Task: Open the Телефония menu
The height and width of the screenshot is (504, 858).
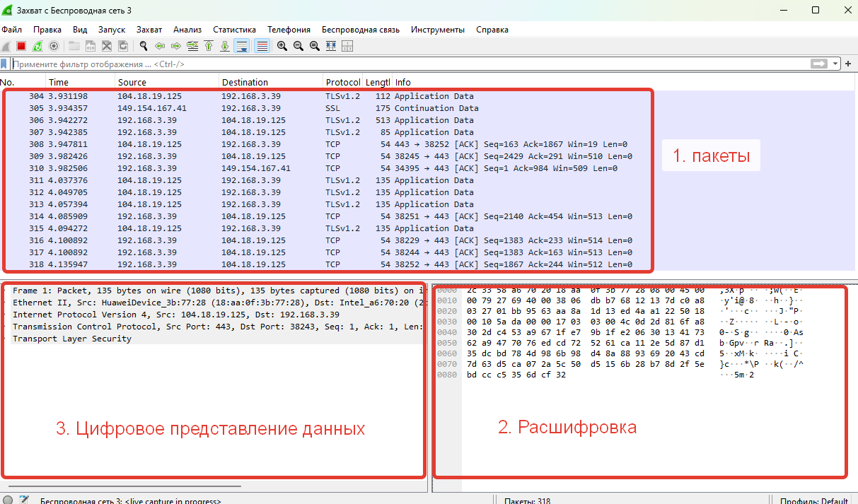Action: pyautogui.click(x=289, y=30)
